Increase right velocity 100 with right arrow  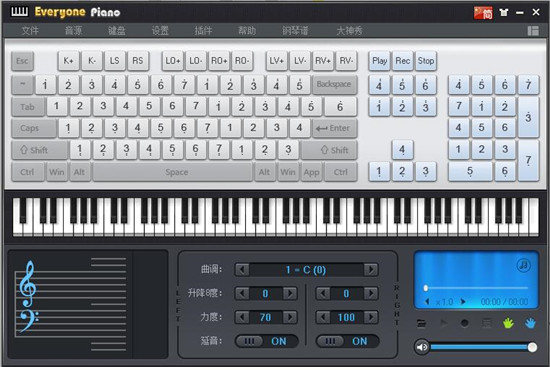tap(371, 318)
